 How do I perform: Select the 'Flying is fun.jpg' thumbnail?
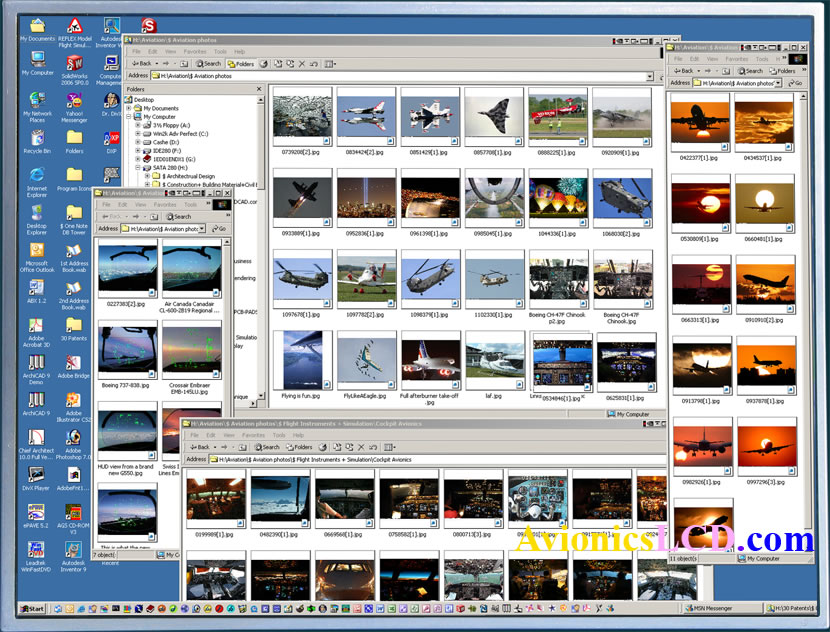point(301,360)
